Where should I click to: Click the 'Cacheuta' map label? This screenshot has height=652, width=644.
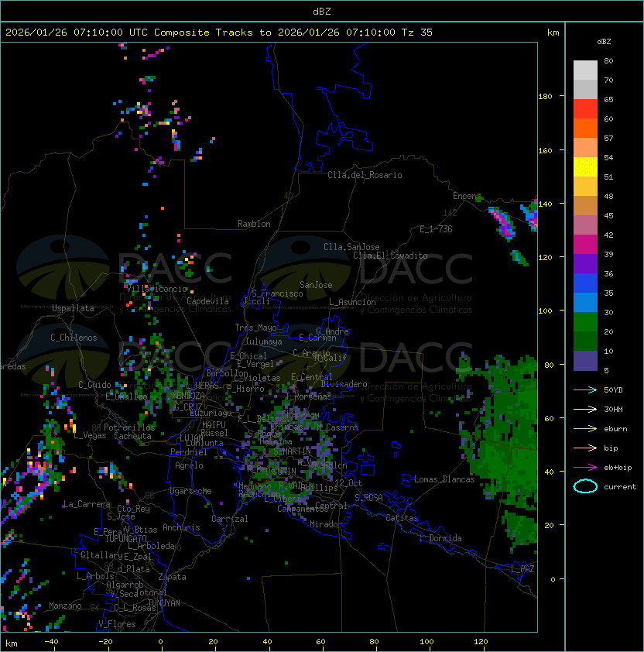coord(132,436)
